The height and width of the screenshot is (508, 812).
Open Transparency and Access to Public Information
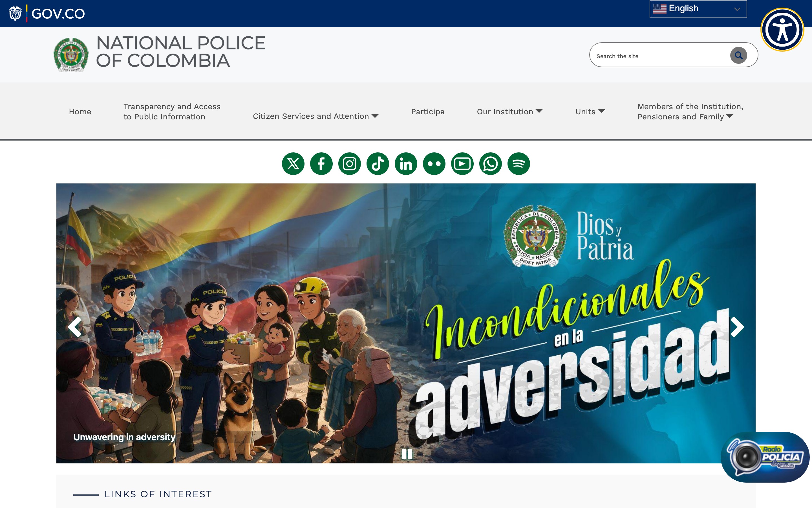point(172,111)
